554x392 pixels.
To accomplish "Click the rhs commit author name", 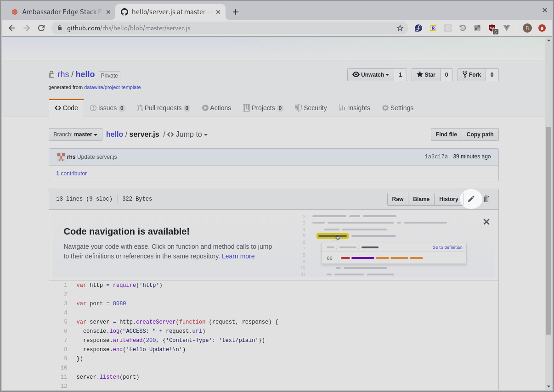I will [x=71, y=157].
